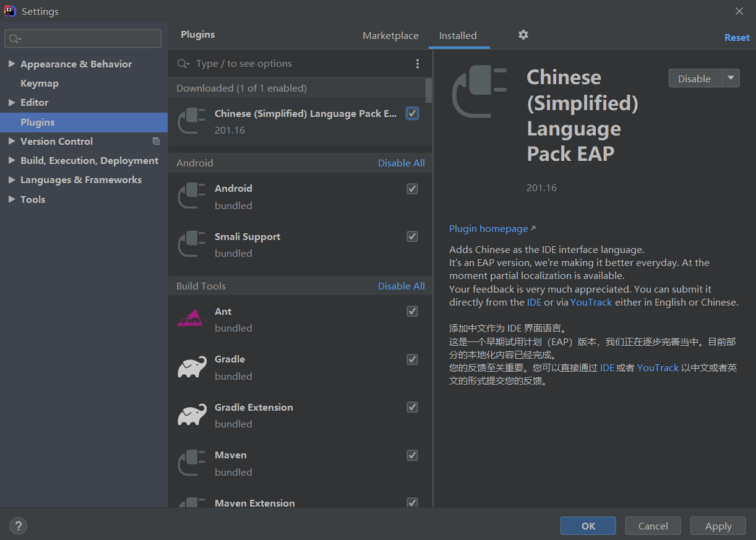
Task: Click the help question mark icon
Action: coord(19,526)
